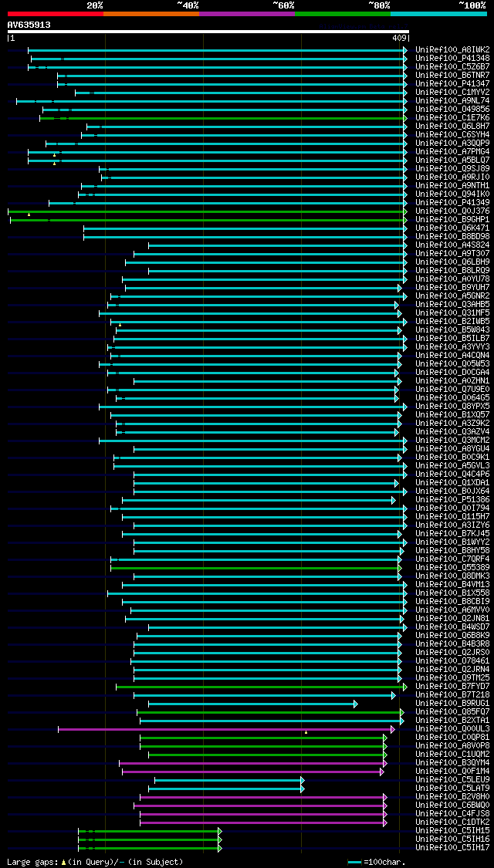Click the purple ~60% legend segment
The height and width of the screenshot is (868, 494).
click(247, 13)
